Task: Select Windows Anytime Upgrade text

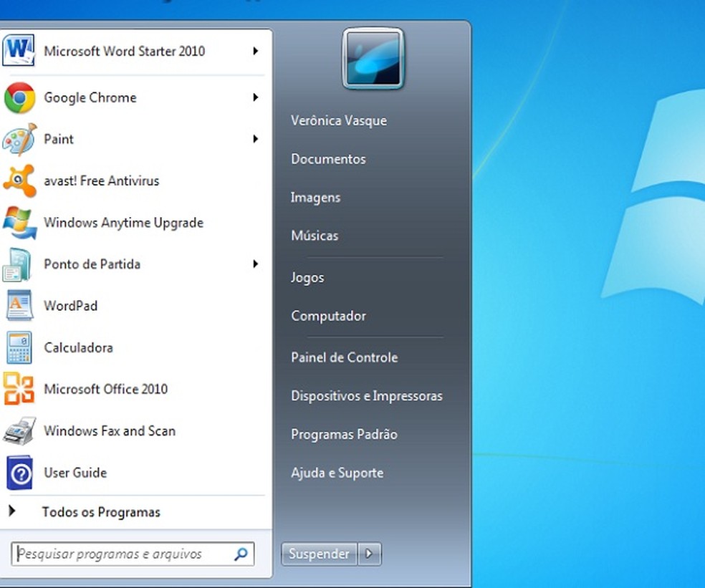Action: [124, 223]
